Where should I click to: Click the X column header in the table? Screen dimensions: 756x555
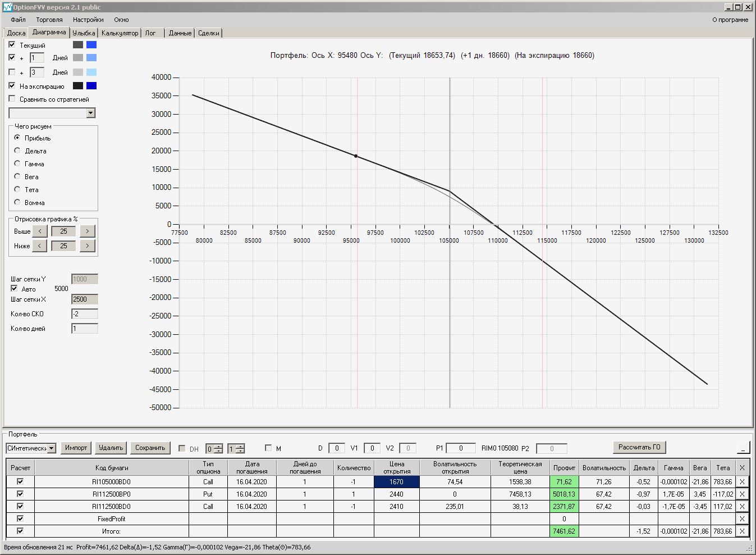742,467
